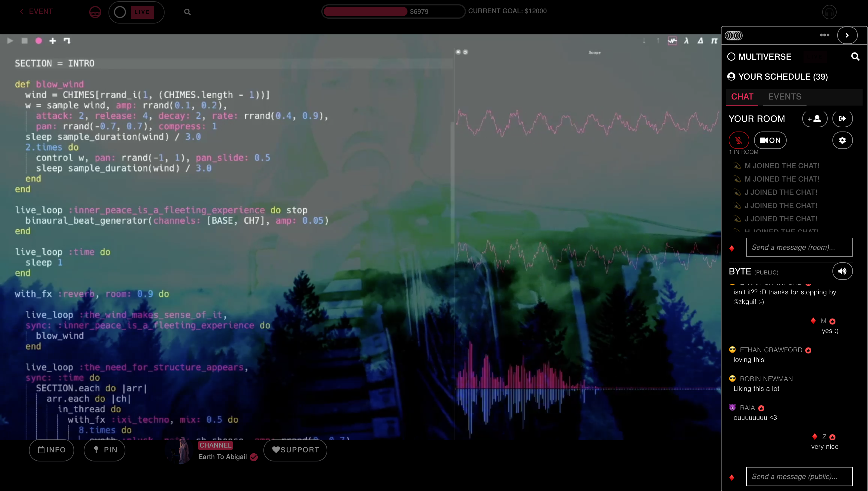Click the donation goal progress bar
Screen dimensions: 868x491
tap(393, 11)
